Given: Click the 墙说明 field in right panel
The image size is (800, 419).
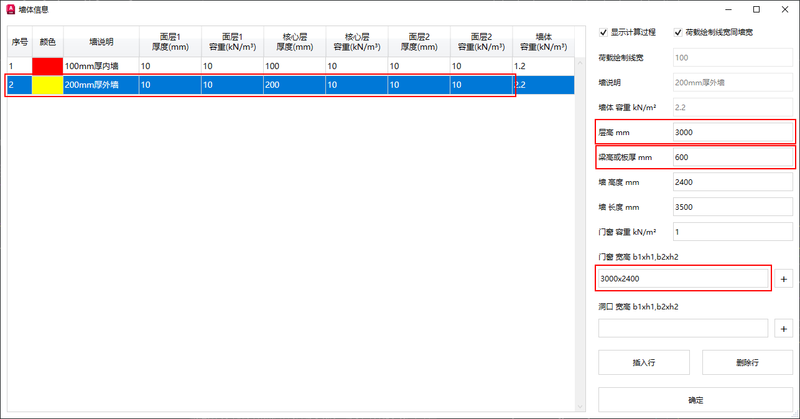Looking at the screenshot, I should pyautogui.click(x=733, y=83).
